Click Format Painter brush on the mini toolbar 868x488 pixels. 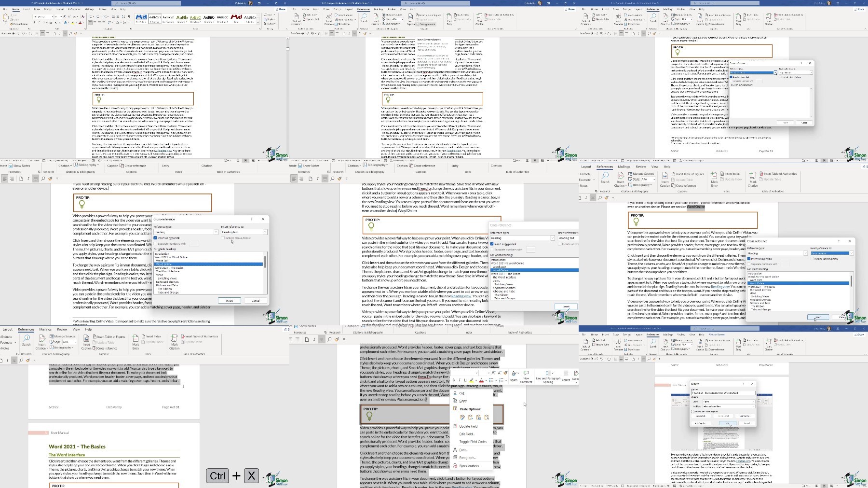click(505, 373)
